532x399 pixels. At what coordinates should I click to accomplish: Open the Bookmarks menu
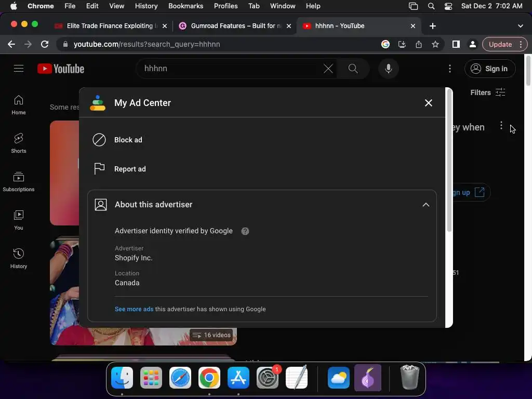(186, 6)
